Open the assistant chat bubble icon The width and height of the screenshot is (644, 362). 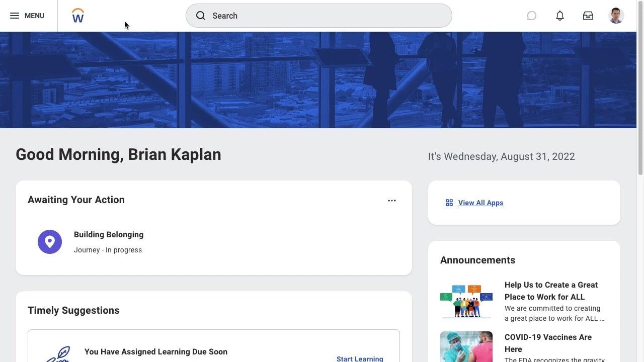coord(532,16)
